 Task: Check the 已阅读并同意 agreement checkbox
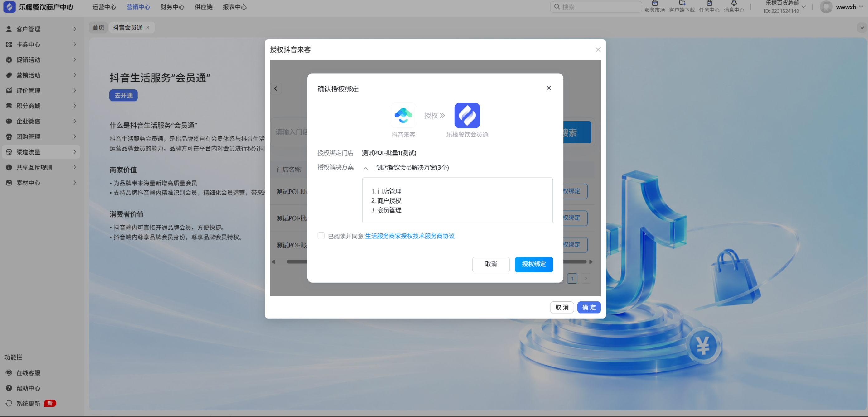(x=321, y=236)
